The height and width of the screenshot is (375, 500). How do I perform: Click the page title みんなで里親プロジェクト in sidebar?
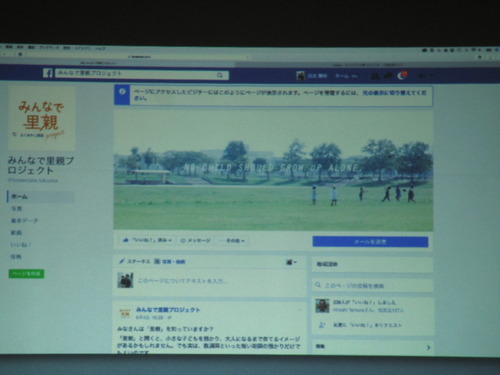coord(41,165)
